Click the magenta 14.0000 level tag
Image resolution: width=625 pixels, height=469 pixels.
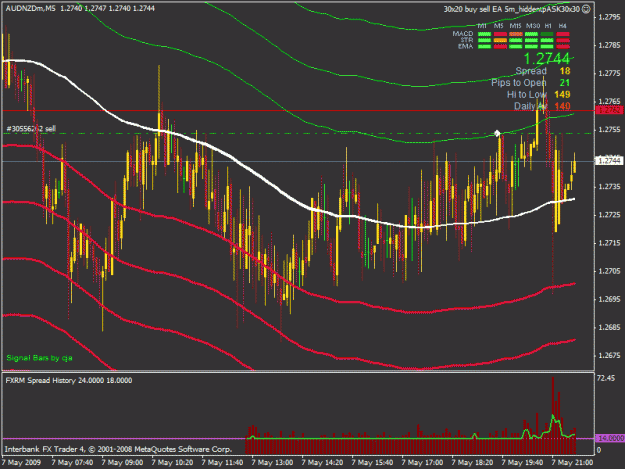point(610,438)
